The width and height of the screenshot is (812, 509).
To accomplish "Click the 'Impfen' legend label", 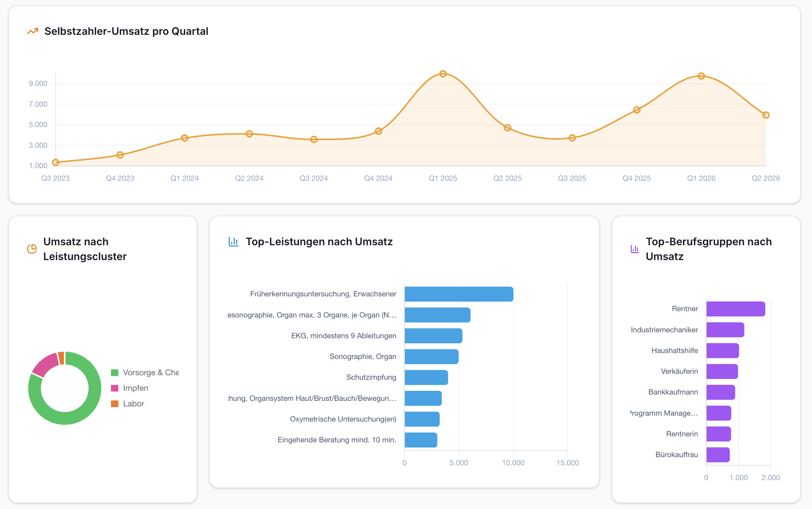I will tap(136, 388).
